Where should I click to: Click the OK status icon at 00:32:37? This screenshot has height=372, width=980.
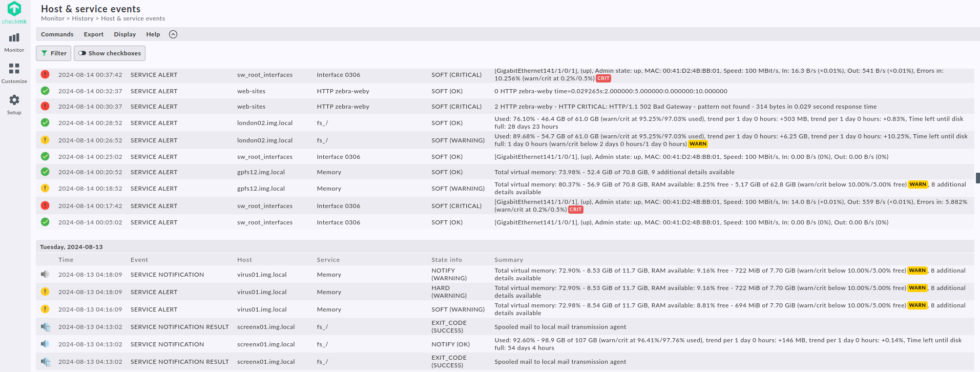click(x=45, y=91)
